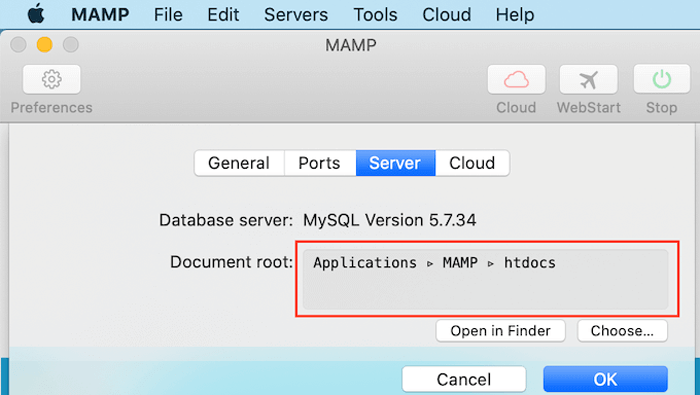Viewport: 700px width, 395px height.
Task: Switch to the Cloud preferences tab
Action: point(472,163)
